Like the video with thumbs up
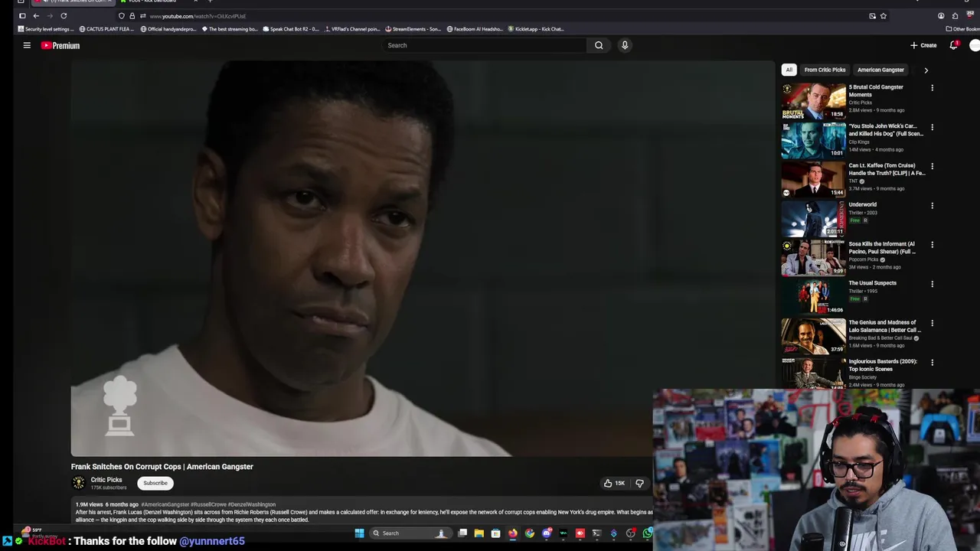Viewport: 980px width, 551px height. point(614,483)
